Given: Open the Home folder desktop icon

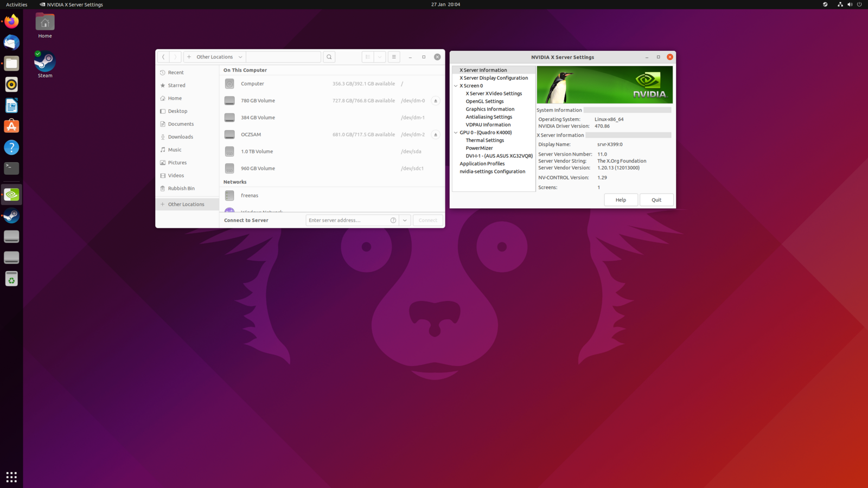Looking at the screenshot, I should [x=45, y=26].
